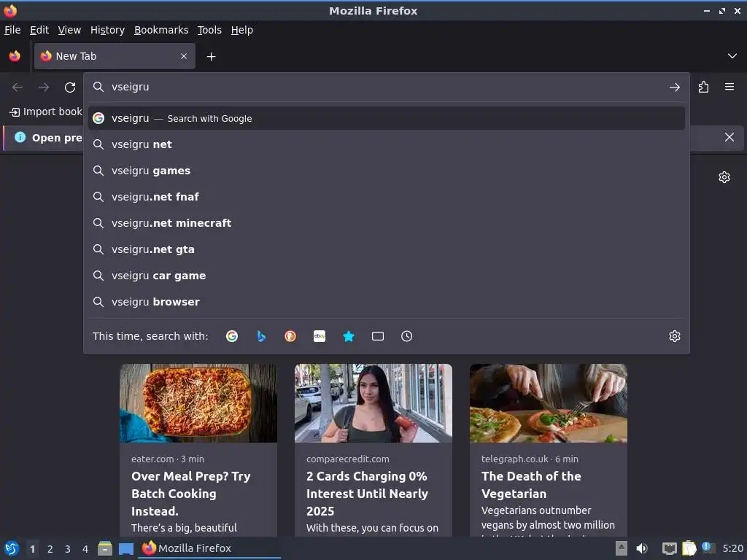
Task: Open 'Over Meal Prep? Try Batch Cooking' link
Action: pyautogui.click(x=191, y=494)
